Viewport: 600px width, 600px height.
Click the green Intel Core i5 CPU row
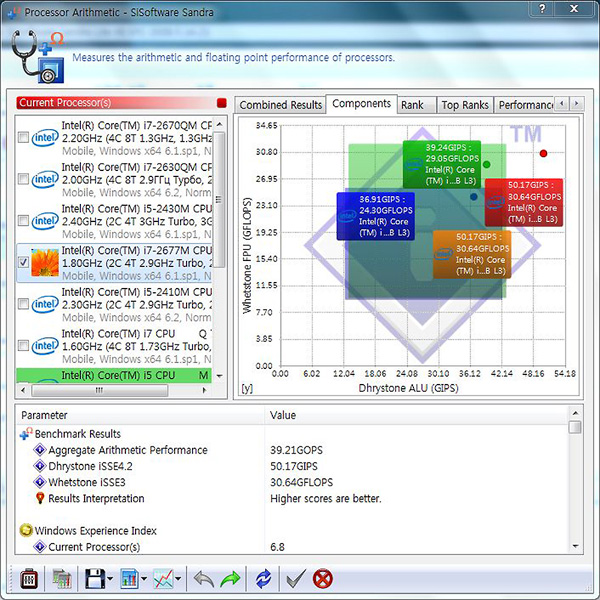click(x=114, y=375)
